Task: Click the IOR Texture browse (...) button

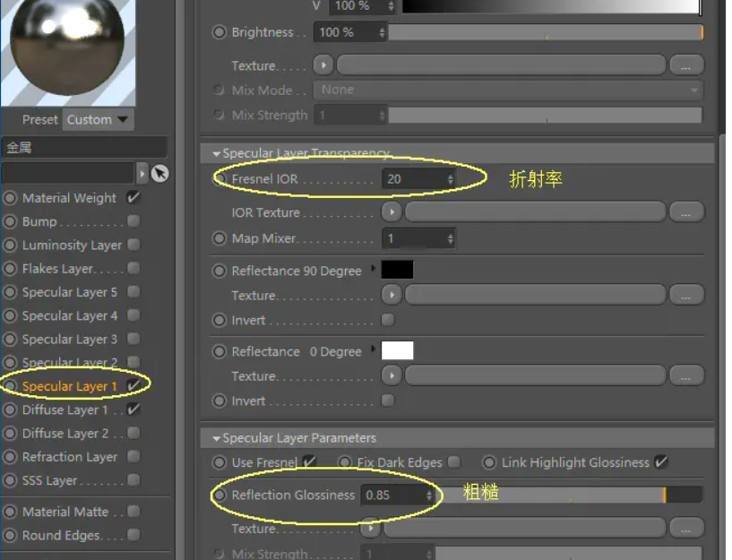Action: point(686,212)
